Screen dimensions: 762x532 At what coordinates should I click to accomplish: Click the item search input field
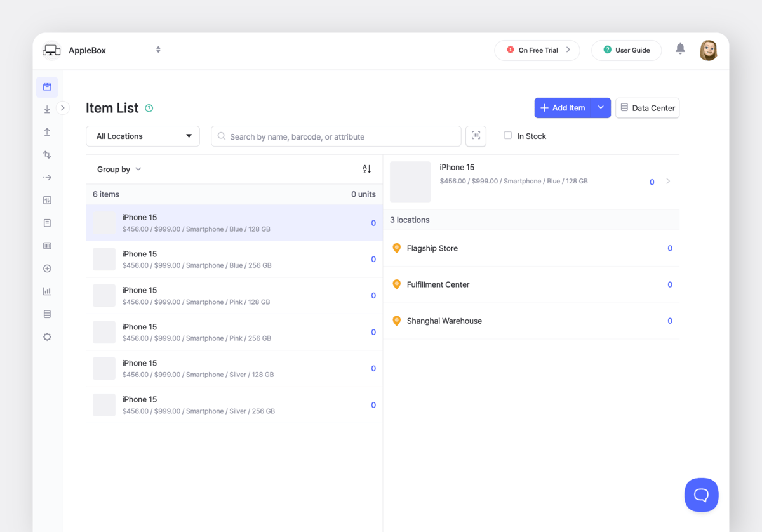point(337,136)
